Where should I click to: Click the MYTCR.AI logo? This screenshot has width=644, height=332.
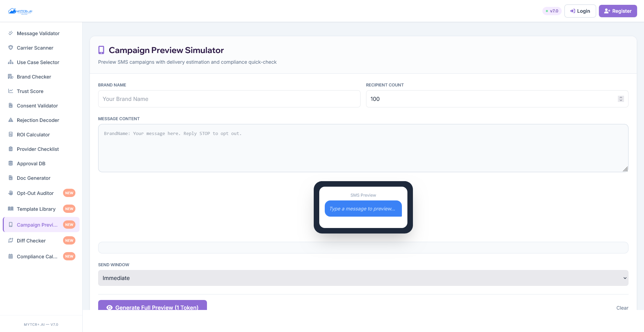tap(20, 11)
